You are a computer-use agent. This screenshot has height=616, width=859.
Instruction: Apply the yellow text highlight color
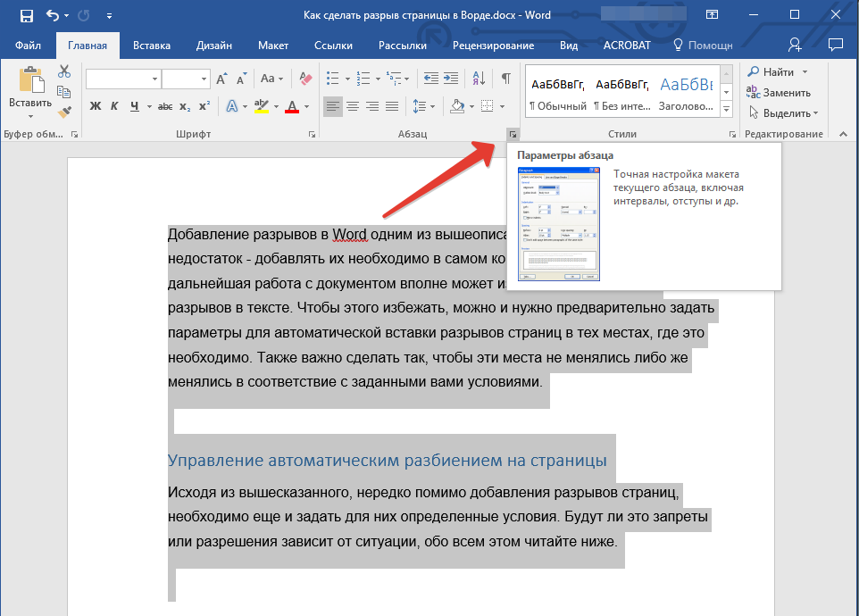pyautogui.click(x=261, y=107)
